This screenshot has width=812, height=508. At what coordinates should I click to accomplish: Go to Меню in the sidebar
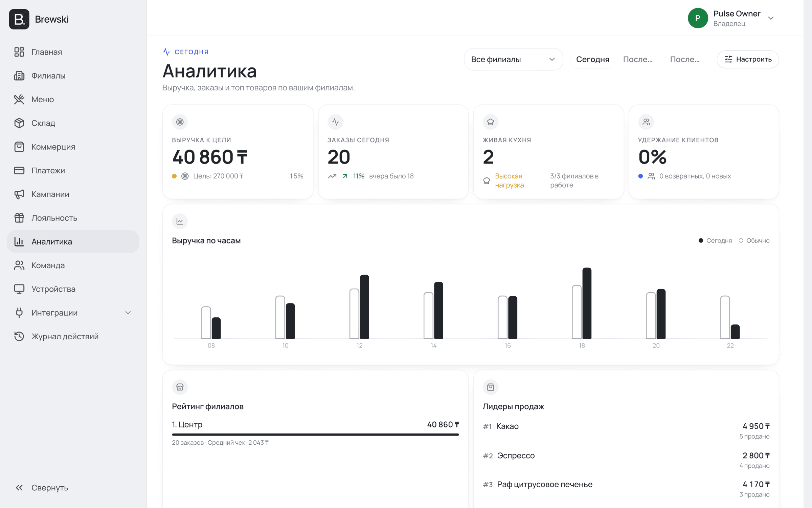pos(73,99)
